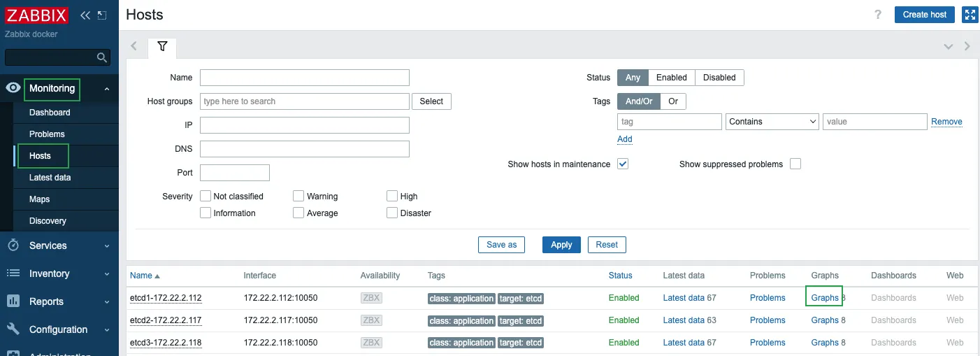
Task: Open Discovery in Monitoring menu
Action: [48, 221]
